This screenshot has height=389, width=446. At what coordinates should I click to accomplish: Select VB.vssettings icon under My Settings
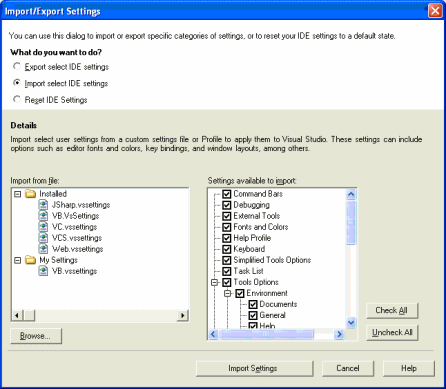tap(43, 271)
